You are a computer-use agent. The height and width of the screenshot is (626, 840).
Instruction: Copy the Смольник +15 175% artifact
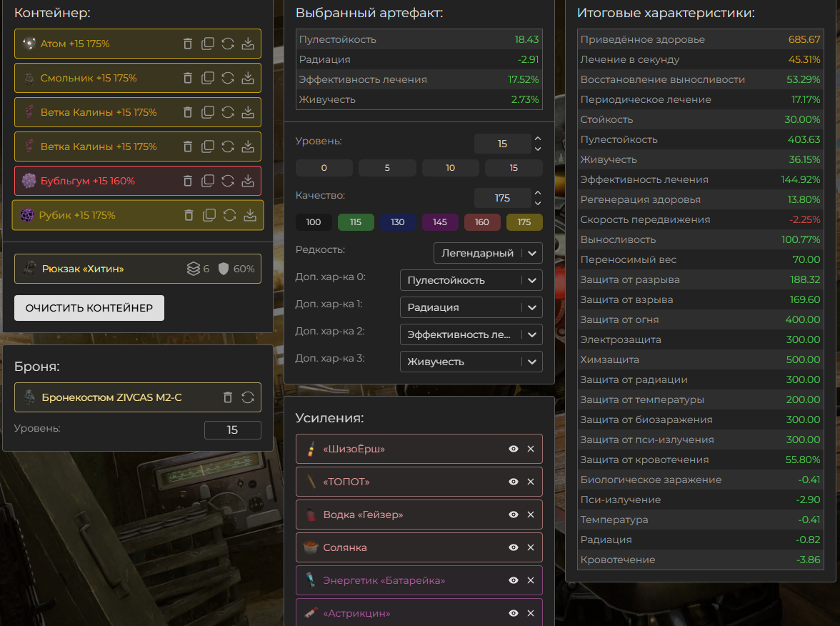point(208,79)
